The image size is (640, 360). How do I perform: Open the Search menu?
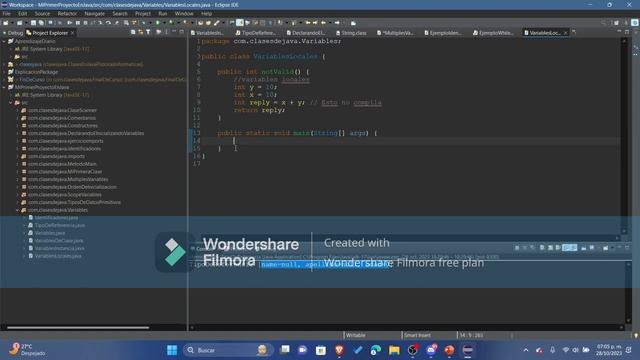(x=120, y=13)
